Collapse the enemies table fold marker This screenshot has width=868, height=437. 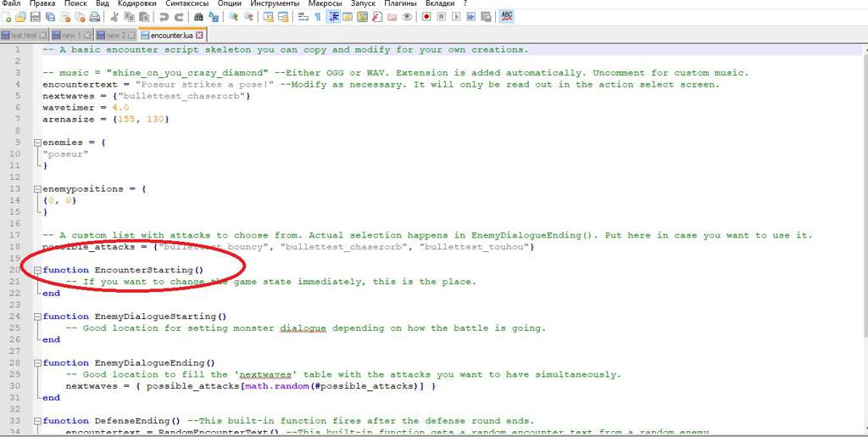[37, 143]
